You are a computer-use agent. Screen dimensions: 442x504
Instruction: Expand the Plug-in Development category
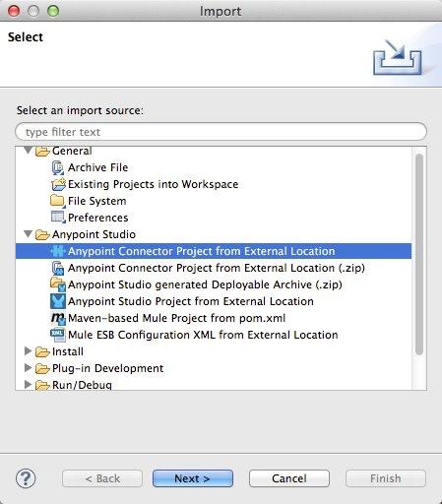point(29,368)
